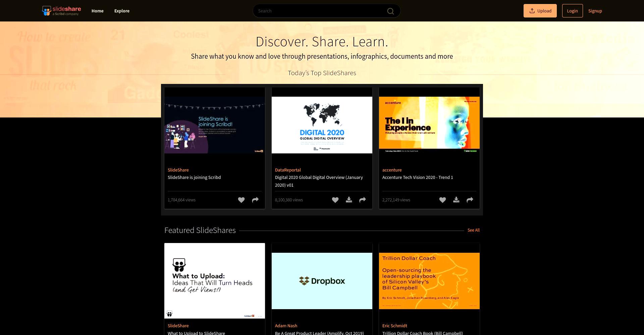
Task: Open the SlideShare is joining Scribd thumbnail
Action: coord(215,125)
